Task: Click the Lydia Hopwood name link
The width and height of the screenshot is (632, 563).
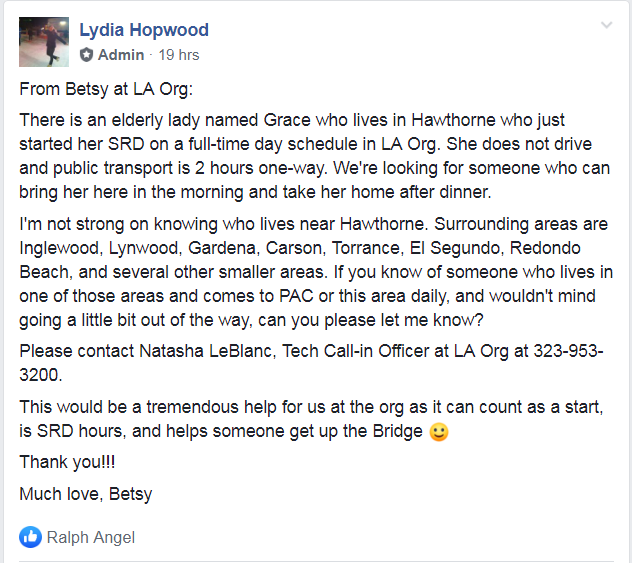Action: 144,30
